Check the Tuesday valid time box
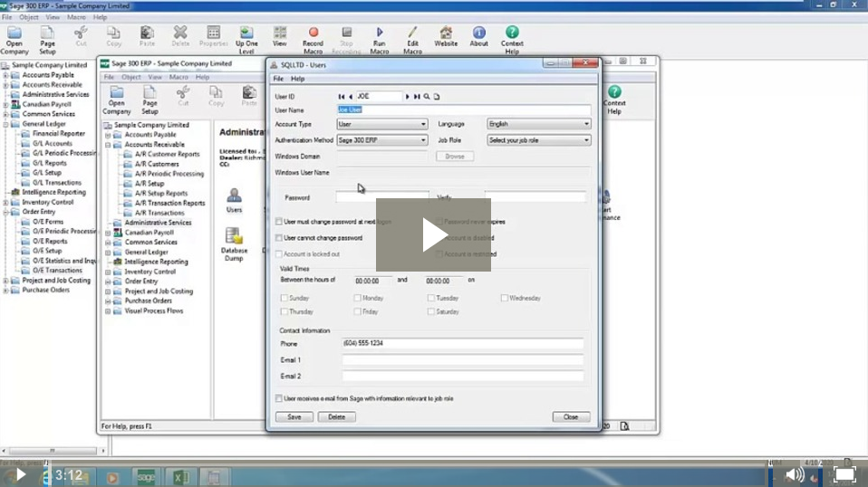The width and height of the screenshot is (868, 487). point(430,298)
